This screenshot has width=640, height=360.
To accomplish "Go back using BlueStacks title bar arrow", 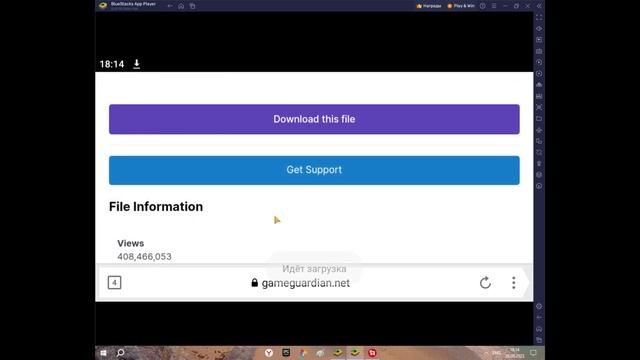I will tap(170, 6).
